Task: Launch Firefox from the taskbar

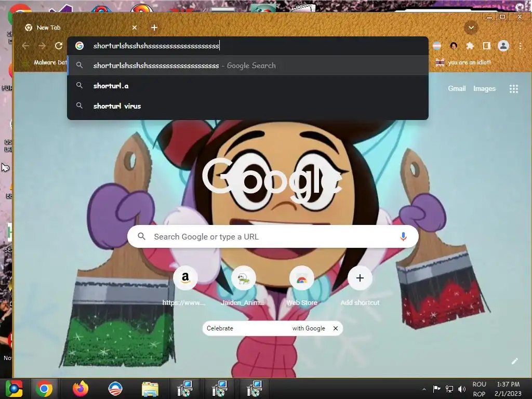Action: [81, 389]
